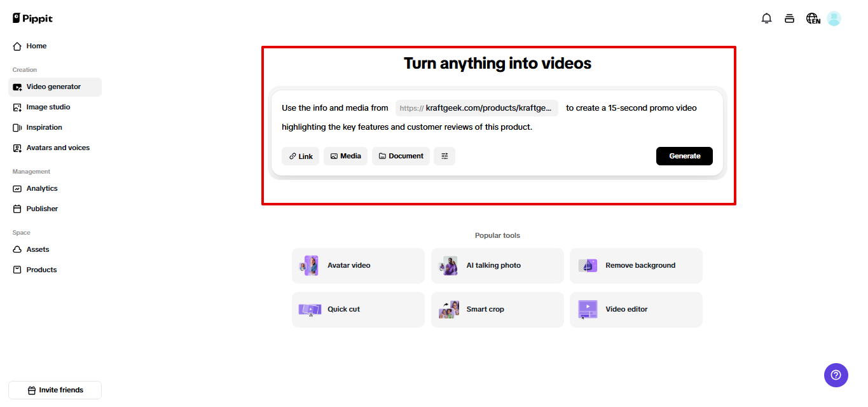Click the Generate button
Viewport: 868px width, 407px height.
684,156
